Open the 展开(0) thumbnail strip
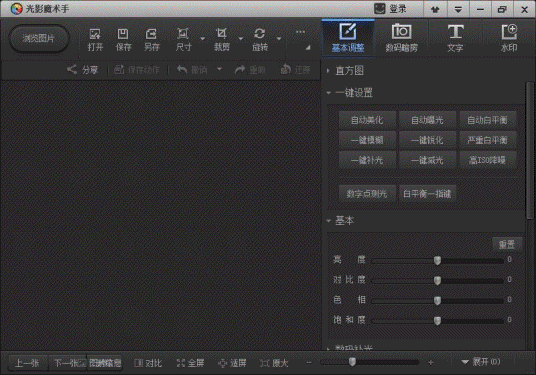536x375 pixels. point(481,362)
